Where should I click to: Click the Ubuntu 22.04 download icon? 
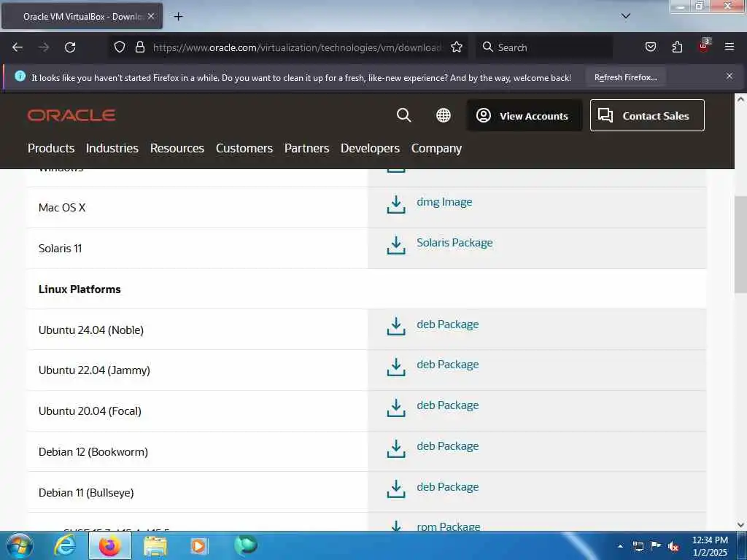point(396,367)
